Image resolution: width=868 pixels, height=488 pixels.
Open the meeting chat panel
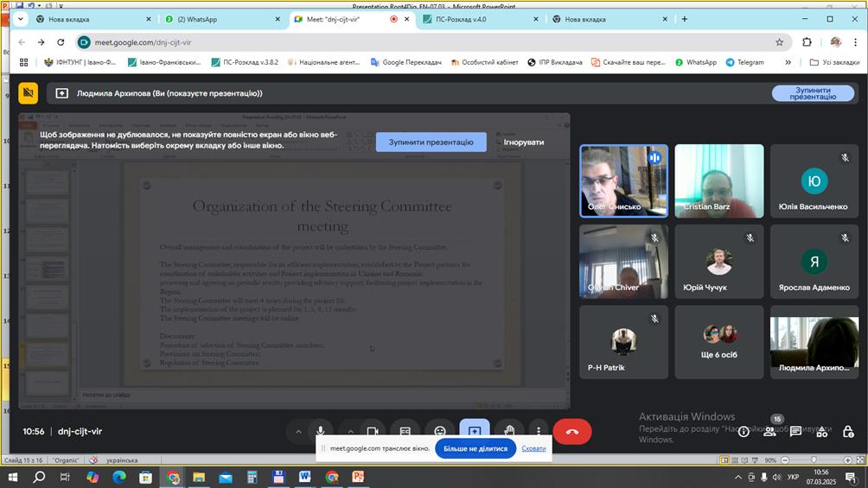(795, 431)
